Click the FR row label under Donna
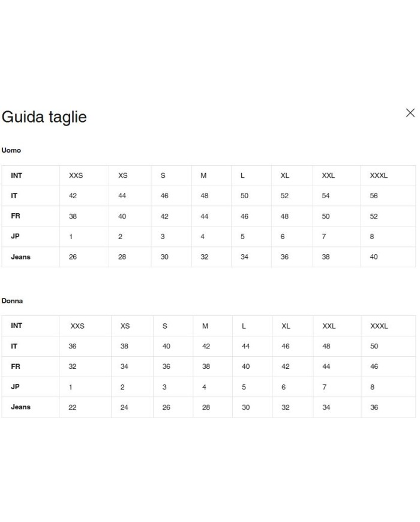Image resolution: width=420 pixels, height=522 pixels. click(16, 366)
